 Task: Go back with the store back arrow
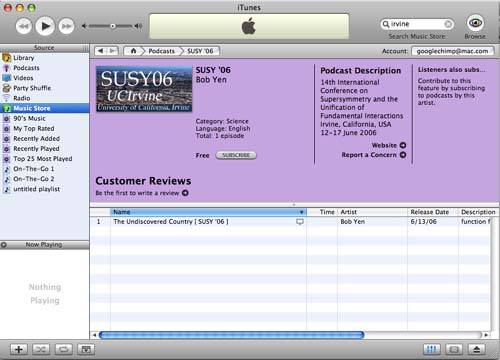coord(101,51)
